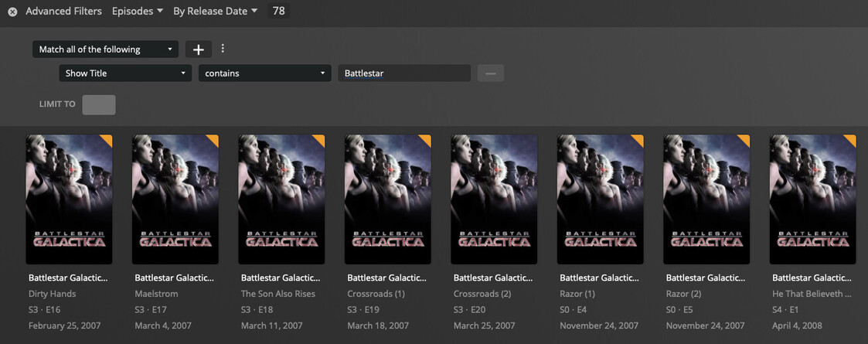868x344 pixels.
Task: Open the Dirty Hands episode poster
Action: [69, 199]
